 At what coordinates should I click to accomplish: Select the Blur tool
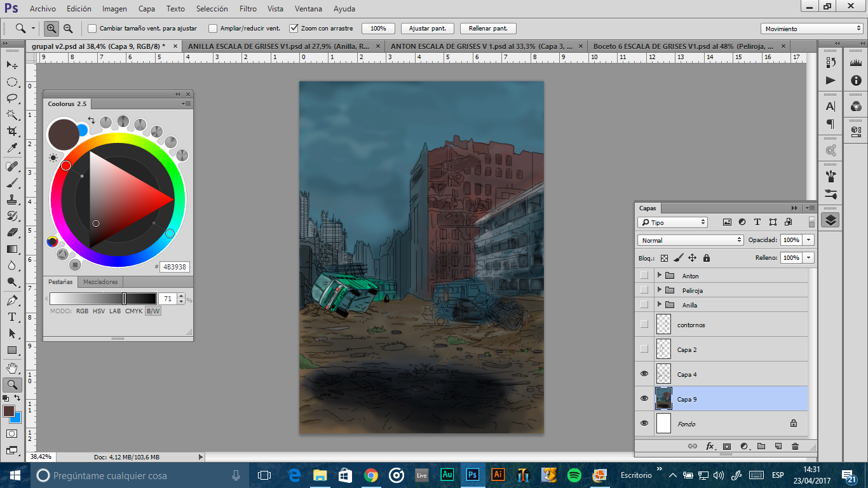coord(12,266)
